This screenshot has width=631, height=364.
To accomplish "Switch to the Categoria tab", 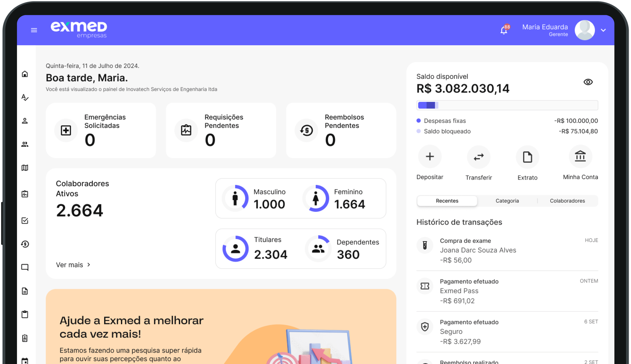I will click(x=507, y=201).
